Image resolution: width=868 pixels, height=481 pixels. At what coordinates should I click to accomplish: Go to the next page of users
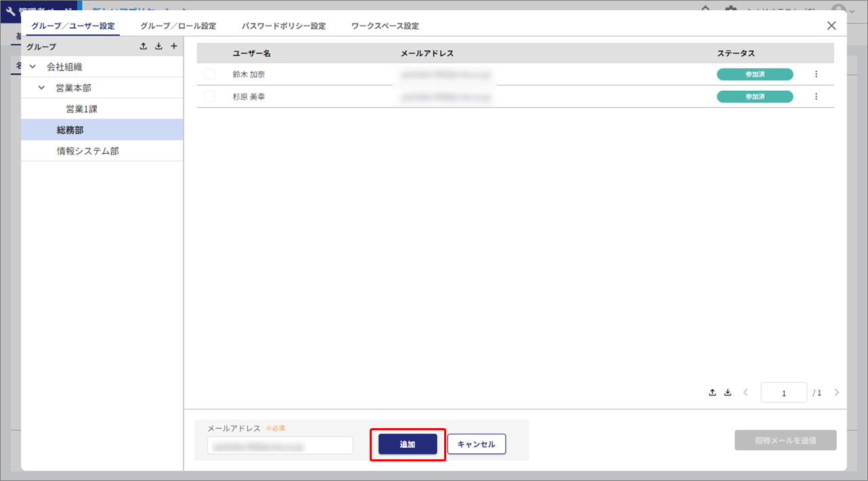[837, 393]
